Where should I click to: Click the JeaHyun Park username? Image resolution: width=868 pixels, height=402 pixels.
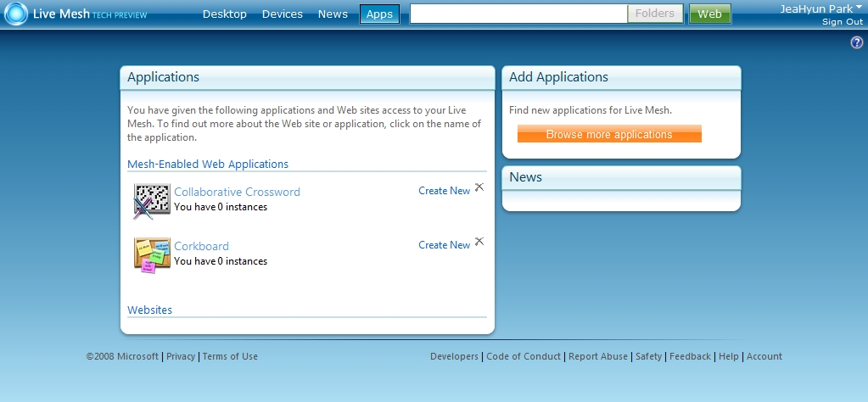(x=816, y=8)
